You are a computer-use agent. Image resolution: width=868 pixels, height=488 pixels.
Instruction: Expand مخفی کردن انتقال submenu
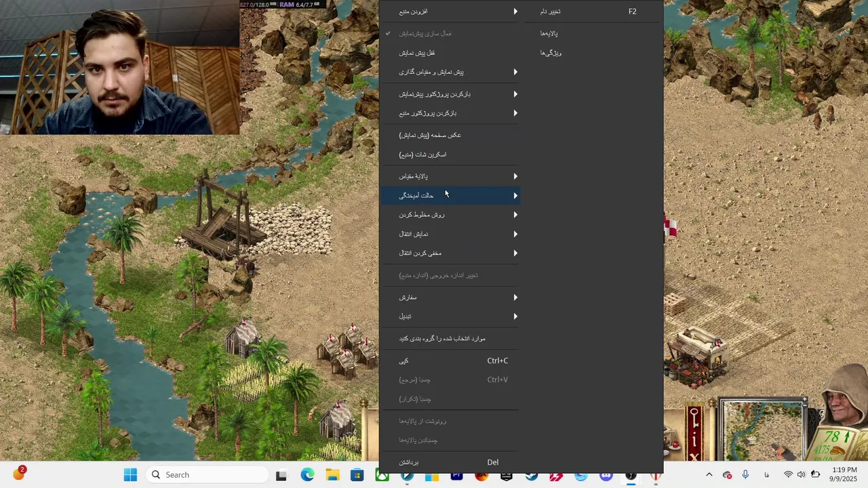(451, 253)
